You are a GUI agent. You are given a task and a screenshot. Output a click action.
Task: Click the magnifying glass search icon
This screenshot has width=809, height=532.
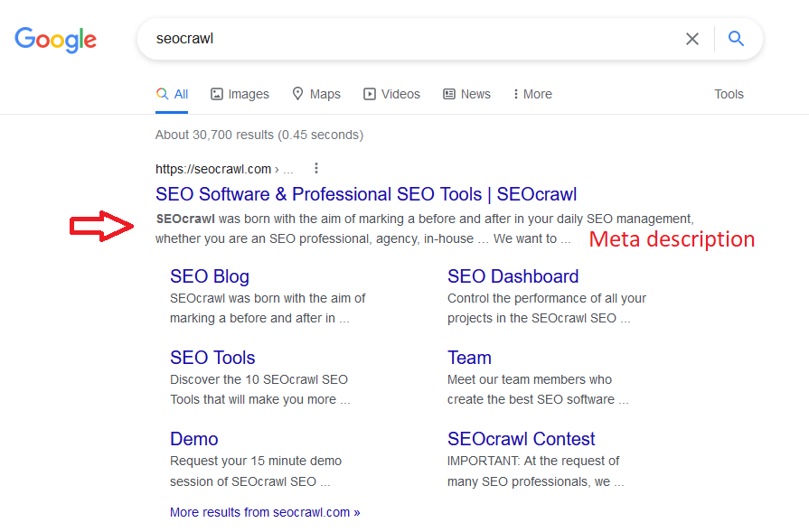pyautogui.click(x=735, y=39)
